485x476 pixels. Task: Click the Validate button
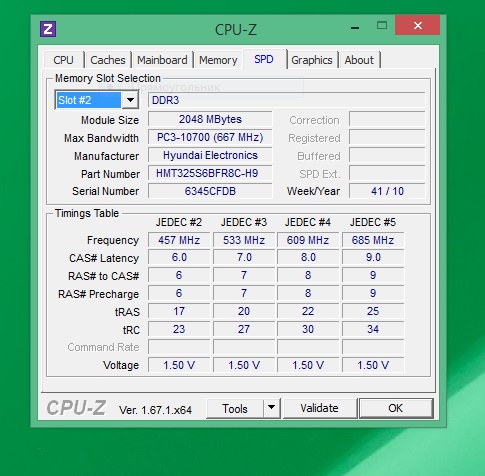pyautogui.click(x=319, y=408)
